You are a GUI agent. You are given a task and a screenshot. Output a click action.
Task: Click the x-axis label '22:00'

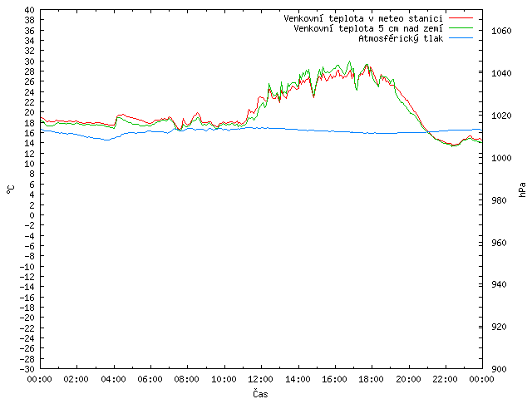click(446, 379)
